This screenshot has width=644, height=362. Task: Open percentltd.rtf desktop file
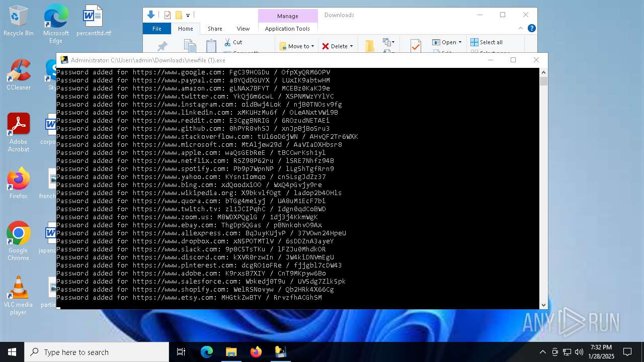click(x=94, y=21)
